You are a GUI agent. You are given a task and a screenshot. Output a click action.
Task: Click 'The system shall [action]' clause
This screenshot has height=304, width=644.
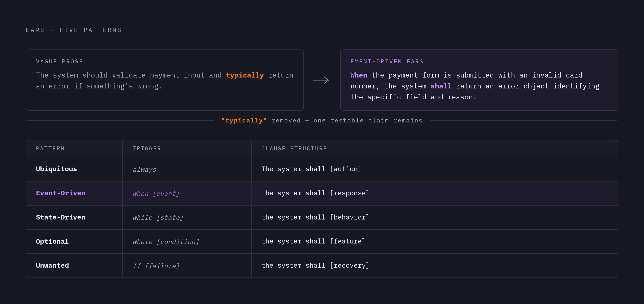tap(311, 169)
